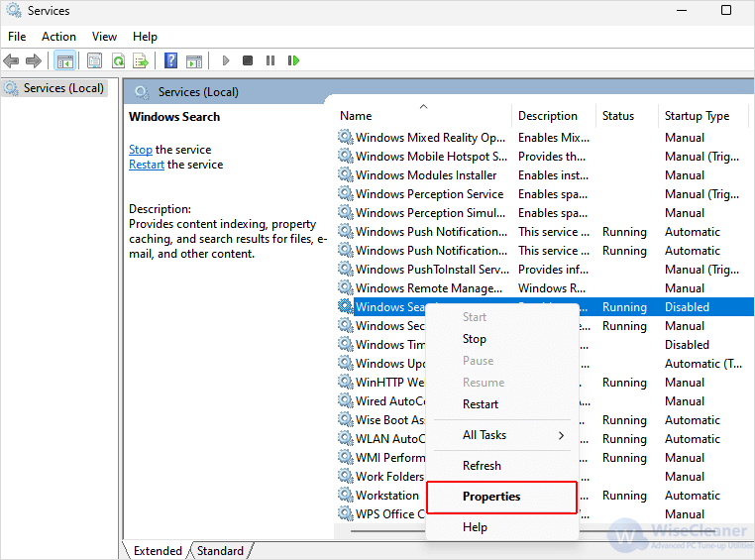Toggle Show/Hide Console Tree toolbar icon
The image size is (755, 560).
click(x=65, y=60)
